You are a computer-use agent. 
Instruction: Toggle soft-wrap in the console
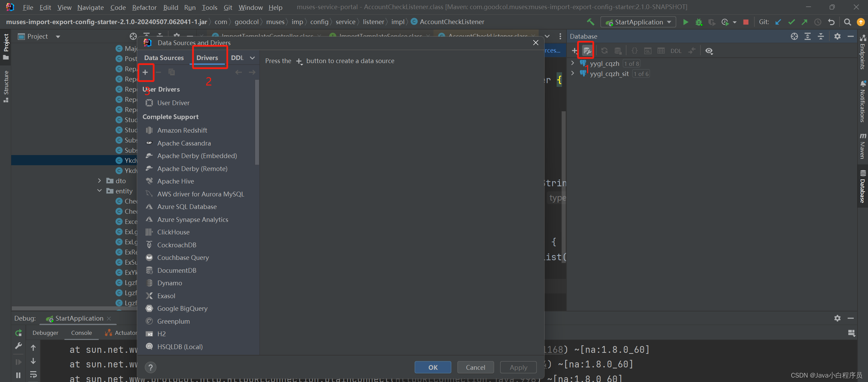pos(33,375)
